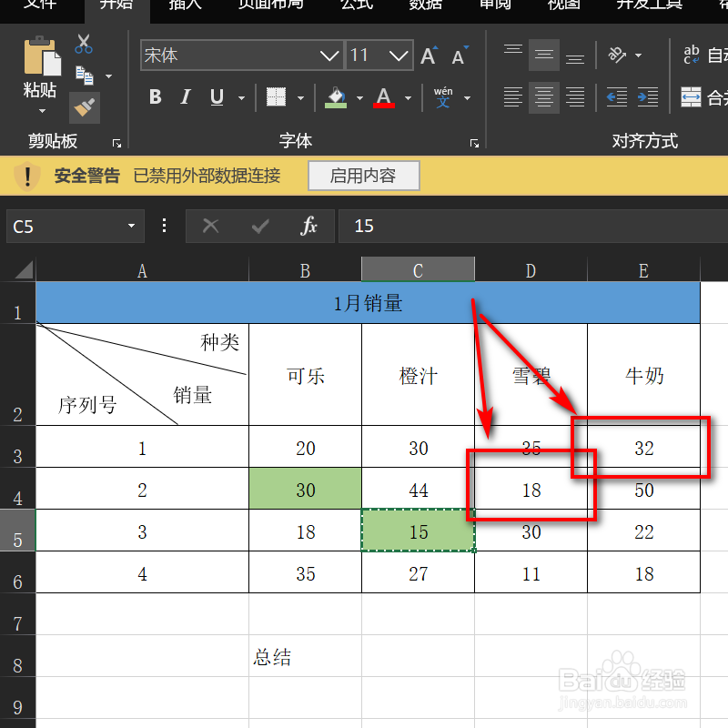Screen dimensions: 728x728
Task: Apply italic formatting with the I icon
Action: point(185,96)
